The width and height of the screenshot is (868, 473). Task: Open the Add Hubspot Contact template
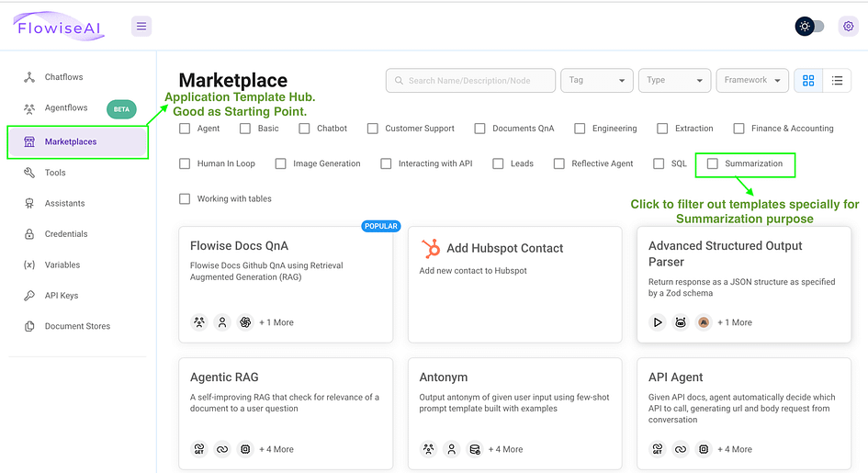pos(514,285)
